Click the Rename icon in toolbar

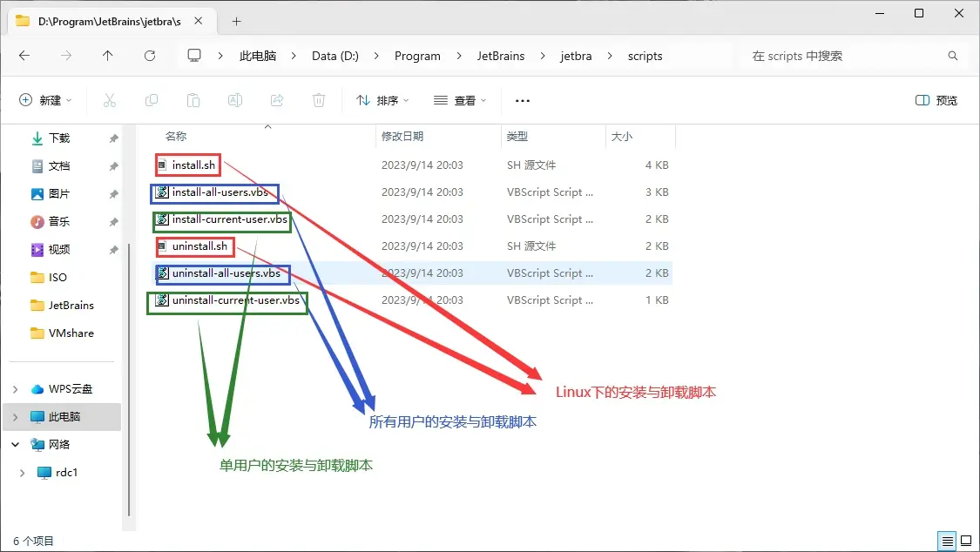pos(235,100)
